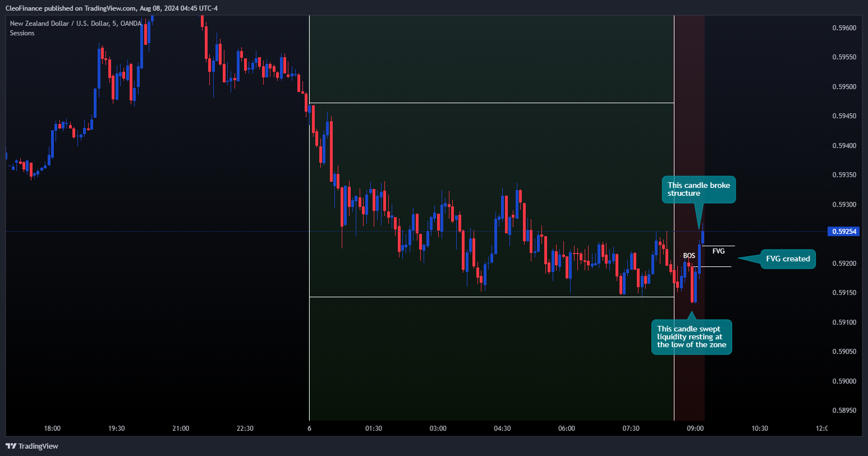Image resolution: width=868 pixels, height=456 pixels.
Task: Click the 09:00 time axis label
Action: click(695, 429)
